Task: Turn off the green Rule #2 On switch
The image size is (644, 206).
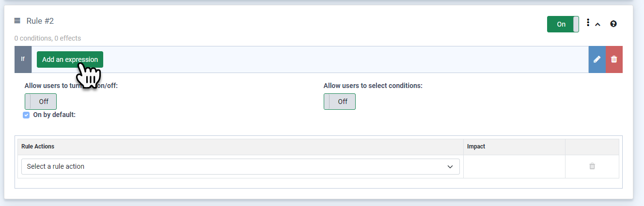Action: (563, 24)
